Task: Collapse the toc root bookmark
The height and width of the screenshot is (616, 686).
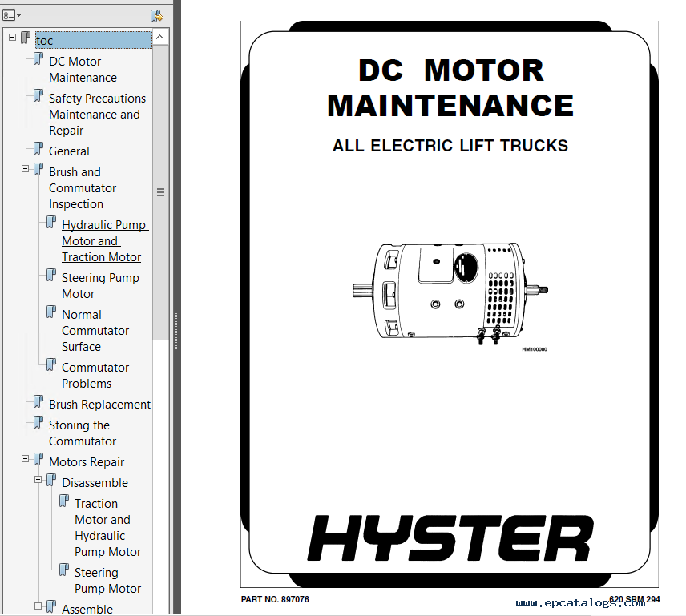Action: [12, 38]
